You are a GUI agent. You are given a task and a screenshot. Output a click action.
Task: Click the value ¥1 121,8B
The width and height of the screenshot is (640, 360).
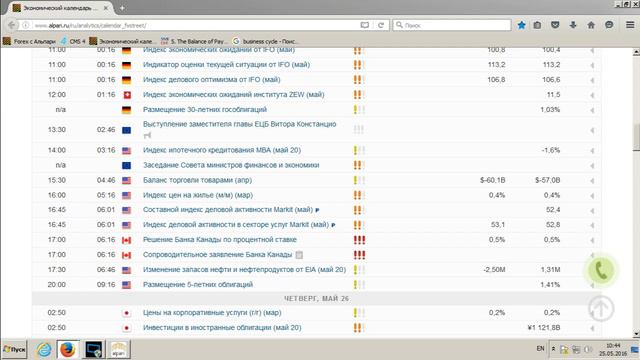(x=543, y=327)
